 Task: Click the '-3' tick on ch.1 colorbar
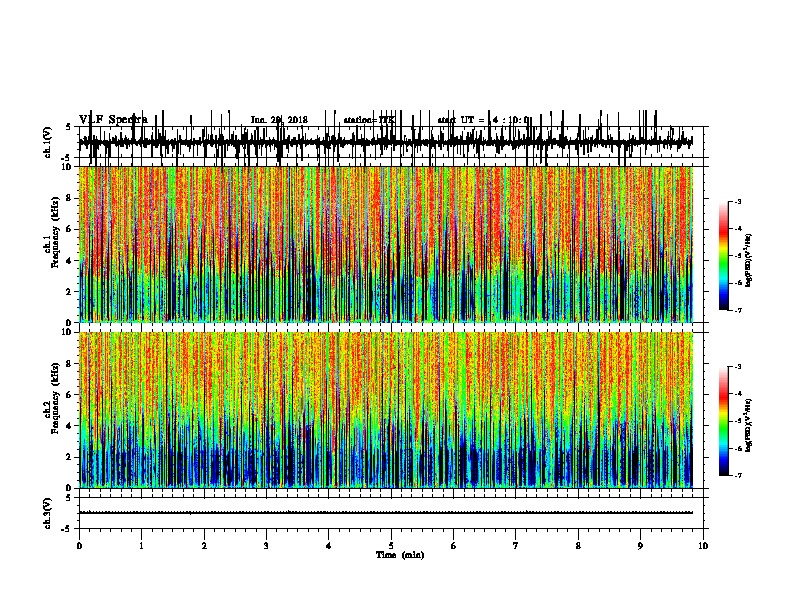click(738, 201)
